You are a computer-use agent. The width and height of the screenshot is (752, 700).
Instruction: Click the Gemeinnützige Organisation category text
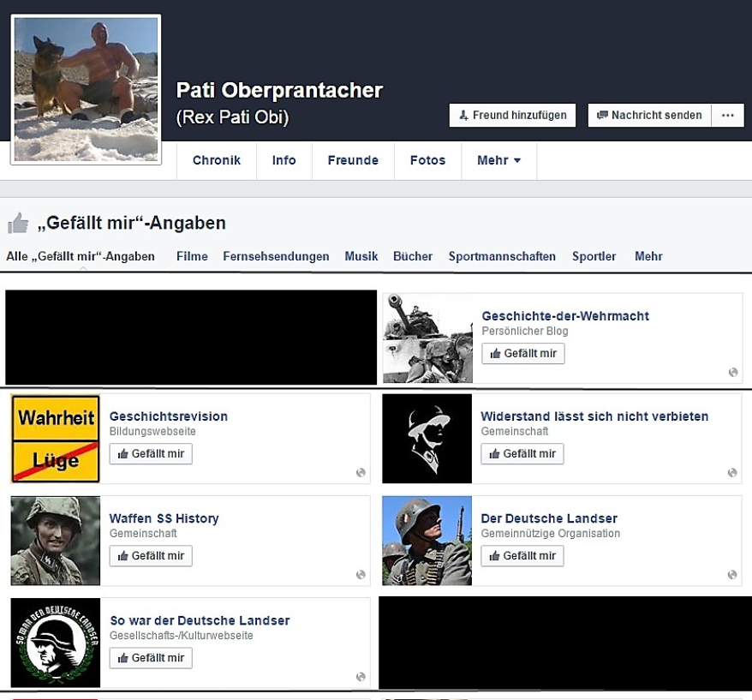(x=551, y=534)
